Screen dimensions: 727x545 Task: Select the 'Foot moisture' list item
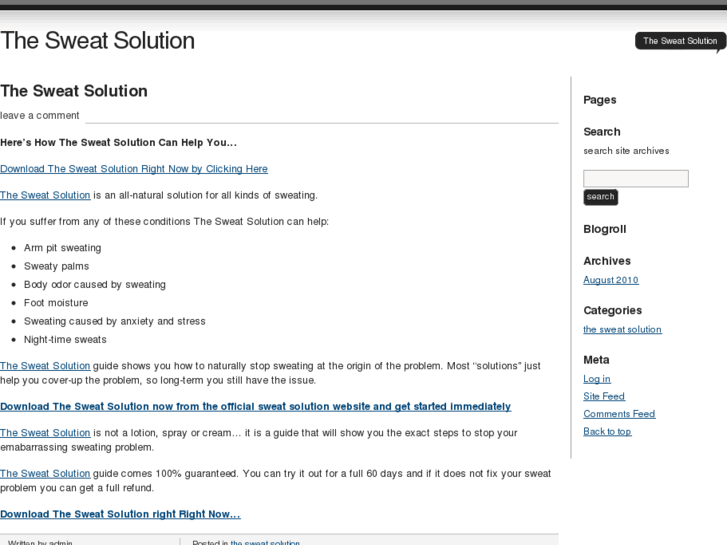point(56,303)
